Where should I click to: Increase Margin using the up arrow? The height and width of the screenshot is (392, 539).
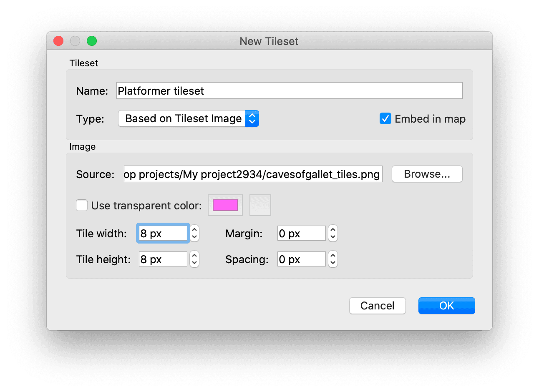[x=332, y=230]
